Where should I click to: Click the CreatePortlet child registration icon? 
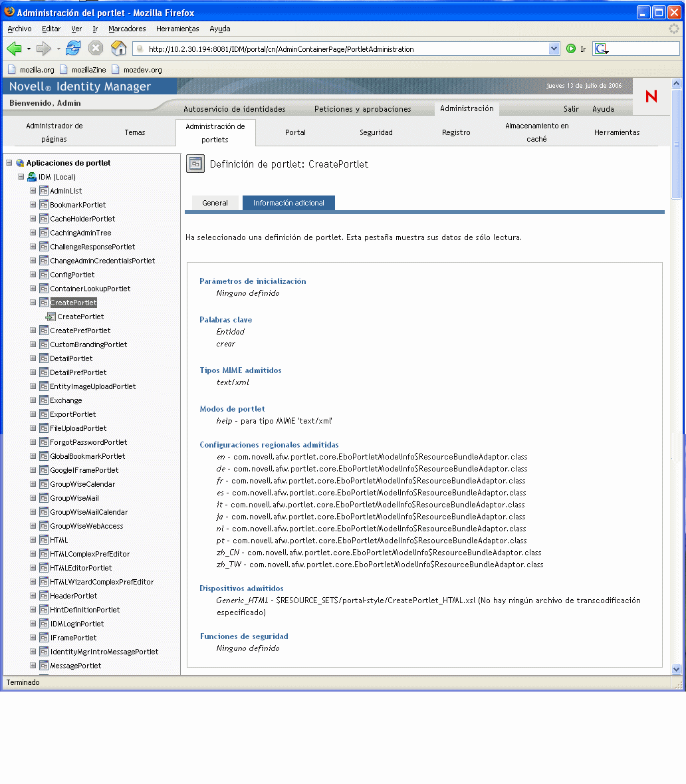51,317
